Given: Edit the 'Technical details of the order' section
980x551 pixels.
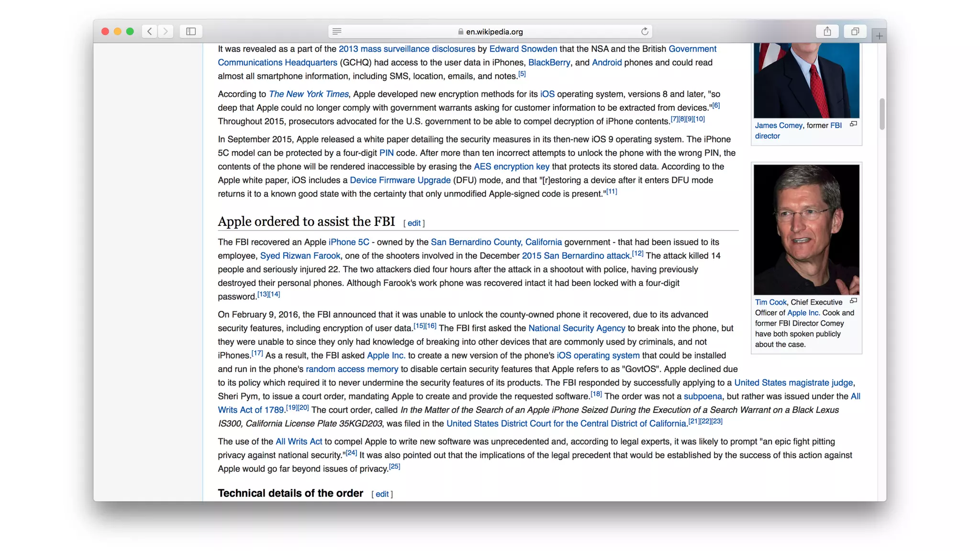Looking at the screenshot, I should 382,494.
